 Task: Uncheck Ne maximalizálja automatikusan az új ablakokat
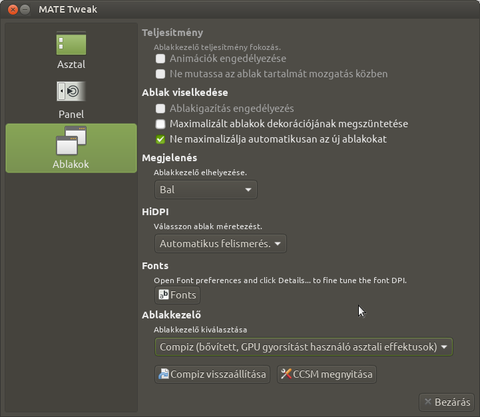click(160, 139)
